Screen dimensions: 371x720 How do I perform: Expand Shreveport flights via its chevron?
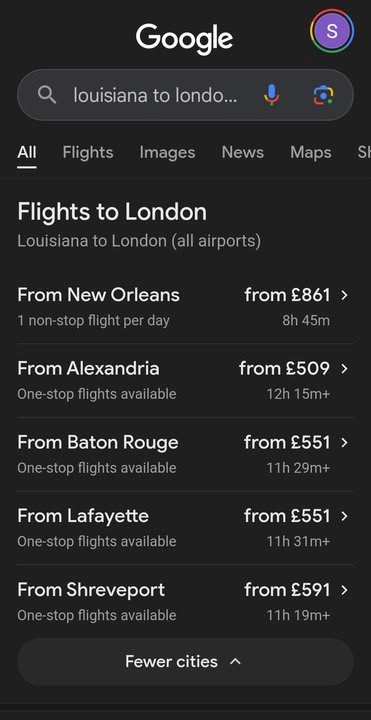click(345, 590)
